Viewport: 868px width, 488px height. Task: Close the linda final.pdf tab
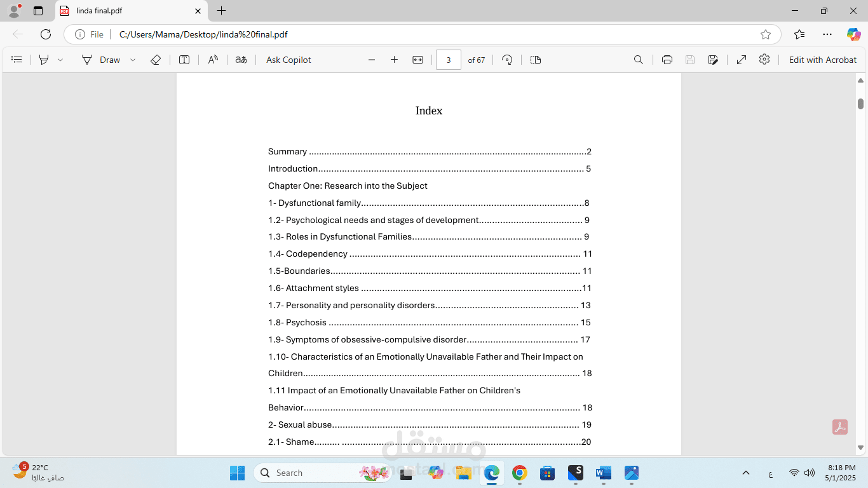198,11
